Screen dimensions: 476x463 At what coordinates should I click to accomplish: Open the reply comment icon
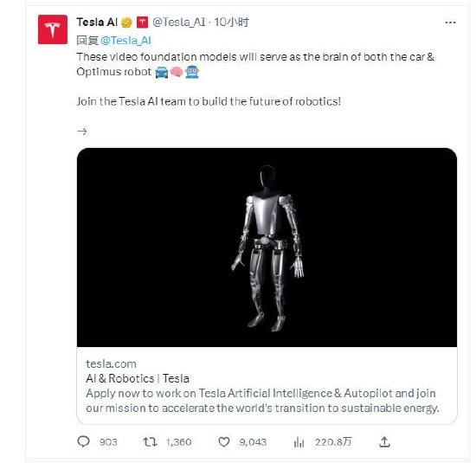point(83,441)
